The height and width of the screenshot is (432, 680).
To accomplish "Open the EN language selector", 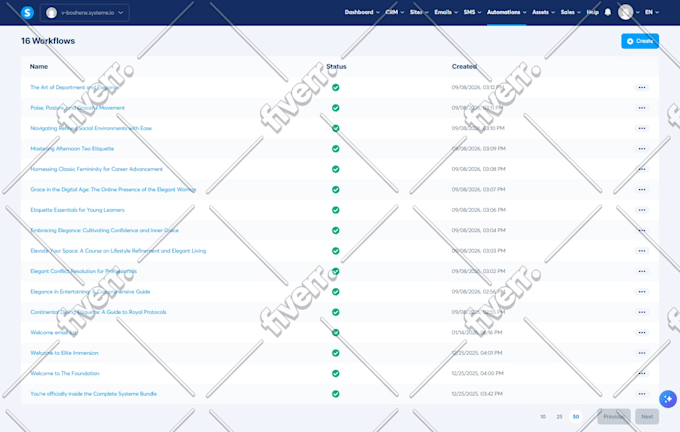I will point(652,12).
